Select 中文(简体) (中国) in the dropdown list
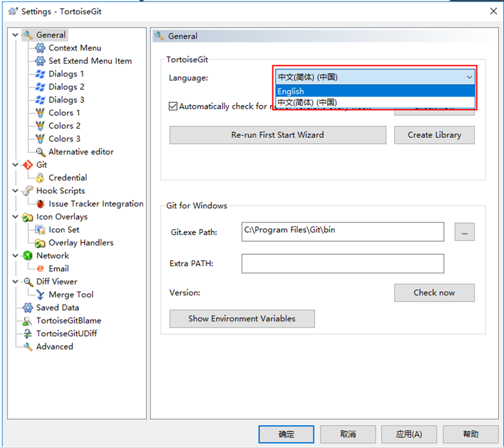Screen dimensions: 504x448 coord(375,103)
